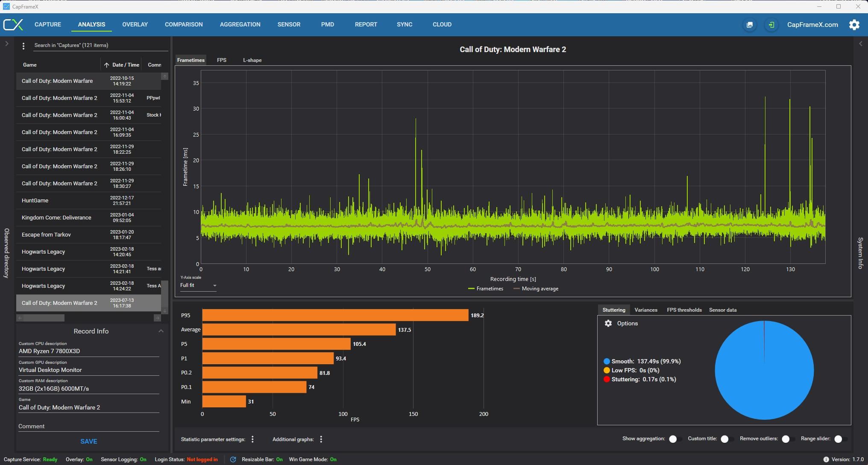Click the Date / Time sort arrow
Image resolution: width=868 pixels, height=465 pixels.
pyautogui.click(x=106, y=65)
